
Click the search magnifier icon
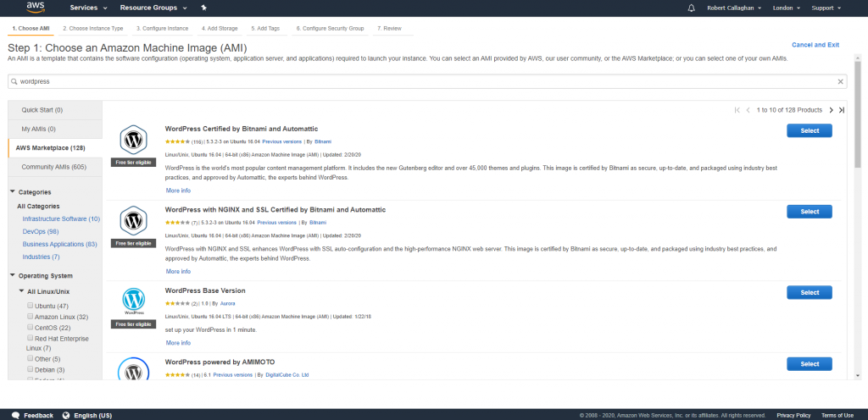coord(14,82)
